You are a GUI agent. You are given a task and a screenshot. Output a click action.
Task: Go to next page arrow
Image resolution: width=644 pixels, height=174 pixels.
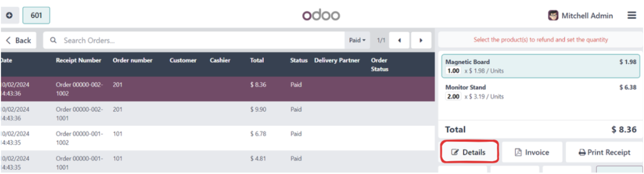pyautogui.click(x=421, y=40)
